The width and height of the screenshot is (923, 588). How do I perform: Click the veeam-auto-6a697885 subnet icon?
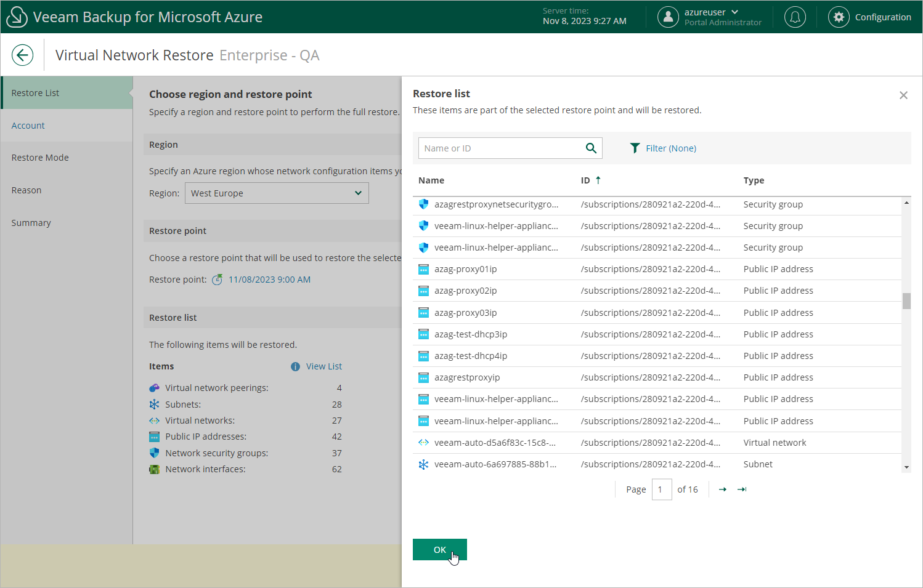(x=423, y=464)
